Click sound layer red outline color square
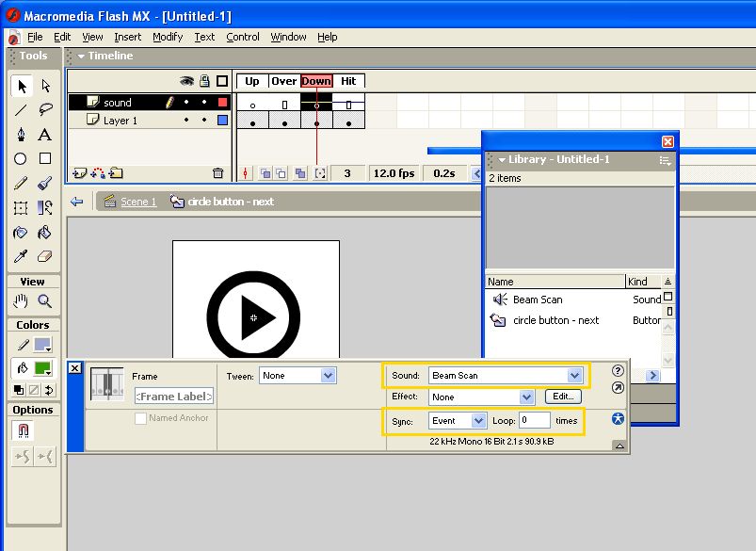 coord(222,103)
